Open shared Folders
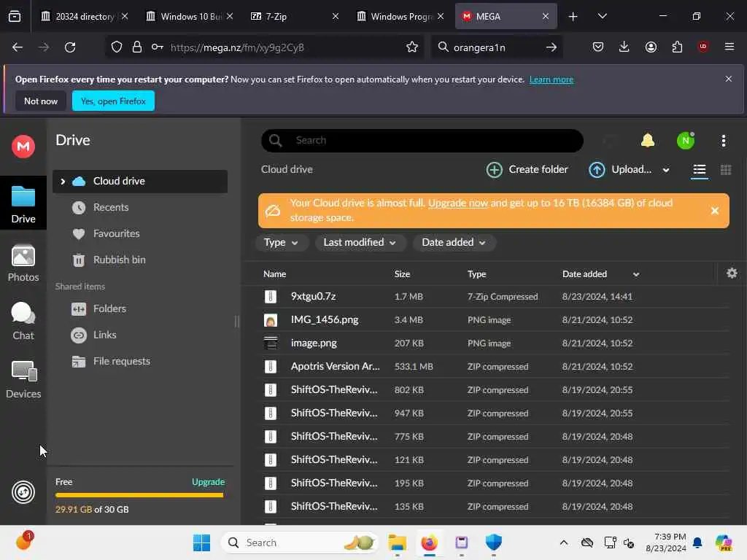Viewport: 747px width, 560px height. [109, 309]
